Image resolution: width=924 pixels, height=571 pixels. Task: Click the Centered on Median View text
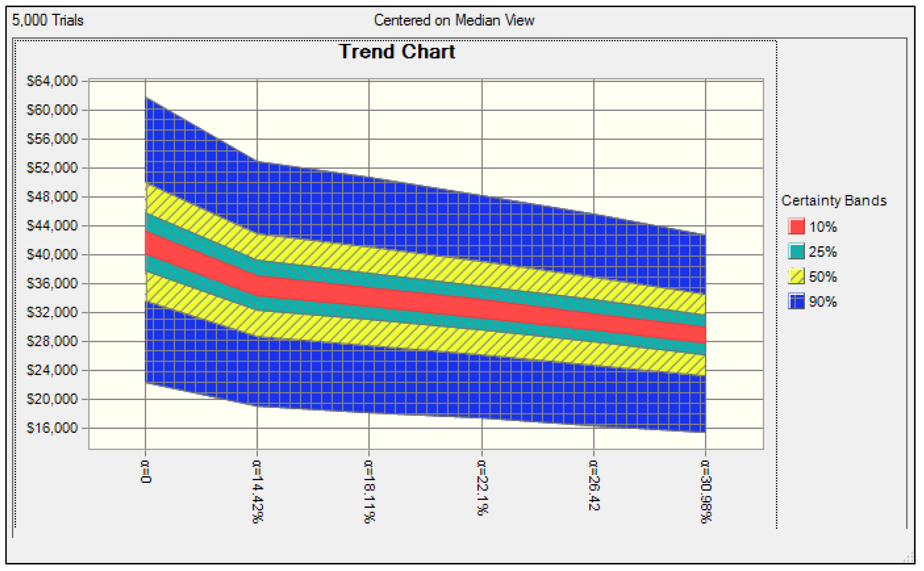pyautogui.click(x=454, y=20)
